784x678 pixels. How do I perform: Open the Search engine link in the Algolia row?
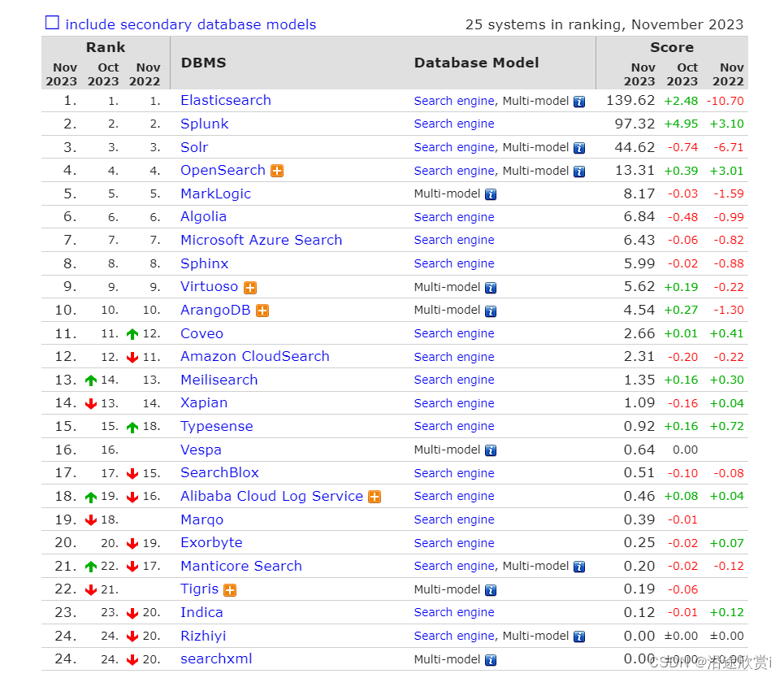[453, 217]
